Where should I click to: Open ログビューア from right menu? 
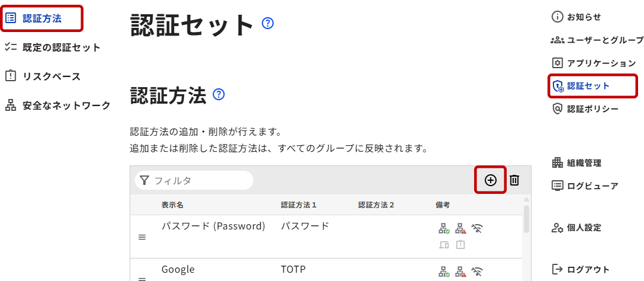[592, 186]
